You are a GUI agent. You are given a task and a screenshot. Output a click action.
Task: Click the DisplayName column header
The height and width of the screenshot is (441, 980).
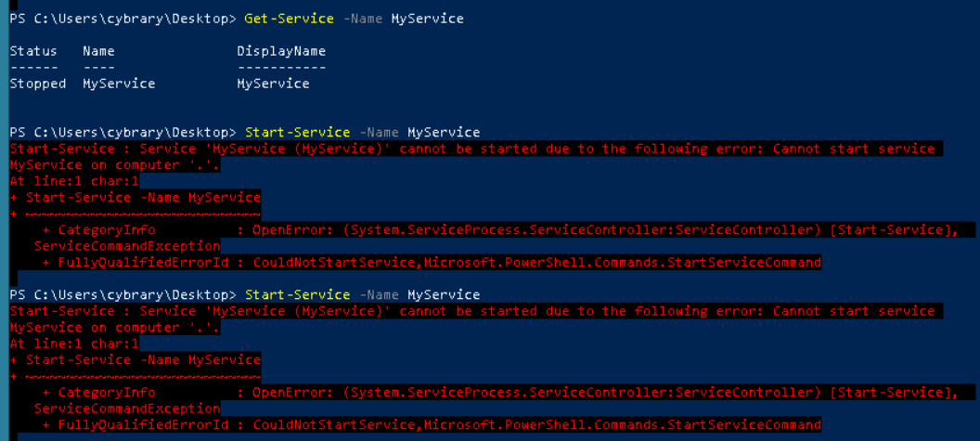[x=281, y=51]
